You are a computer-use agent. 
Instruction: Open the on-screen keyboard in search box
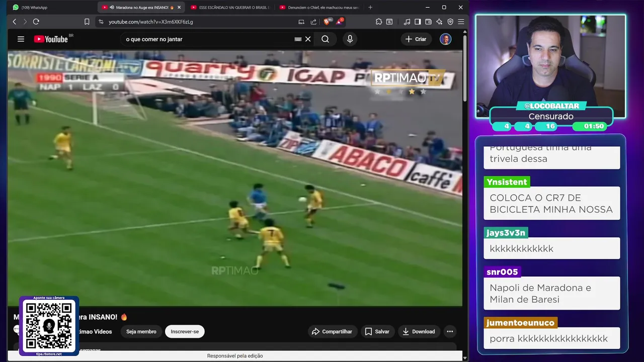pyautogui.click(x=298, y=39)
